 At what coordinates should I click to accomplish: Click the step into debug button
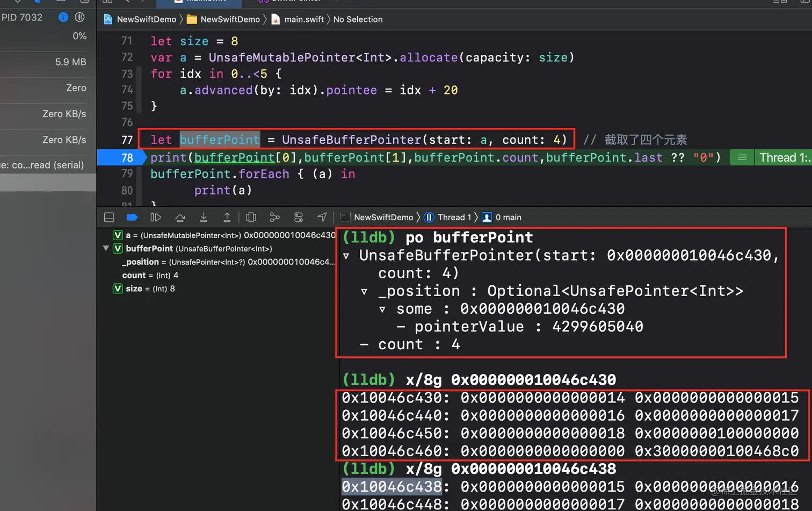pyautogui.click(x=204, y=218)
